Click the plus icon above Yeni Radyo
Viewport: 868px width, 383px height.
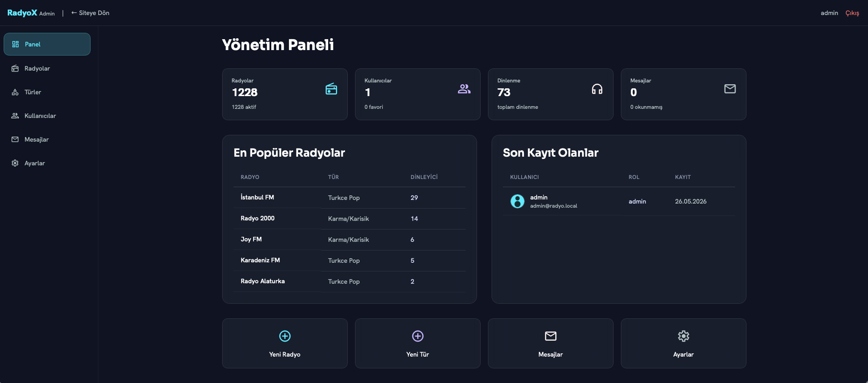[x=285, y=336]
